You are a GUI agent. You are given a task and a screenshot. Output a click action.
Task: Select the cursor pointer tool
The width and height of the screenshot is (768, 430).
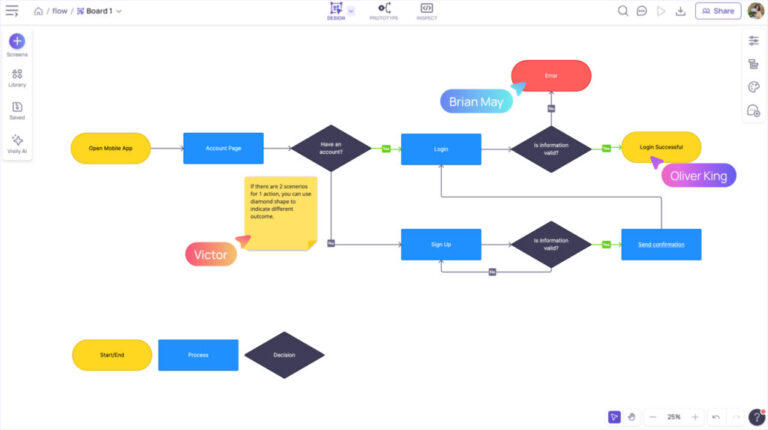pos(614,417)
